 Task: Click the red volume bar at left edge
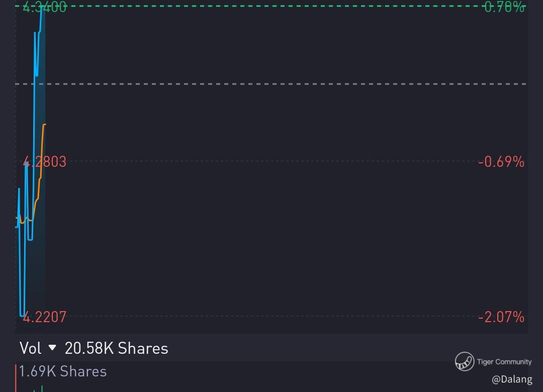point(16,378)
